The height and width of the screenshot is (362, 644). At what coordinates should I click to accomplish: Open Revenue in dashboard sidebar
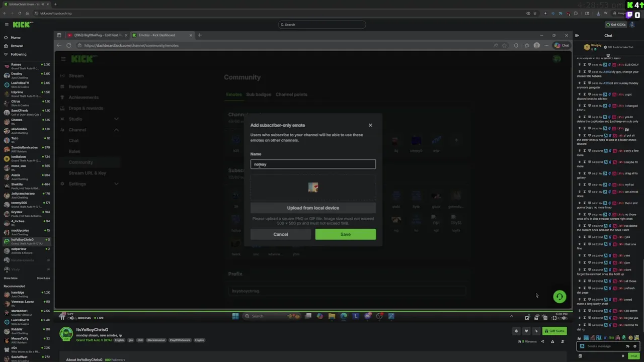point(77,86)
